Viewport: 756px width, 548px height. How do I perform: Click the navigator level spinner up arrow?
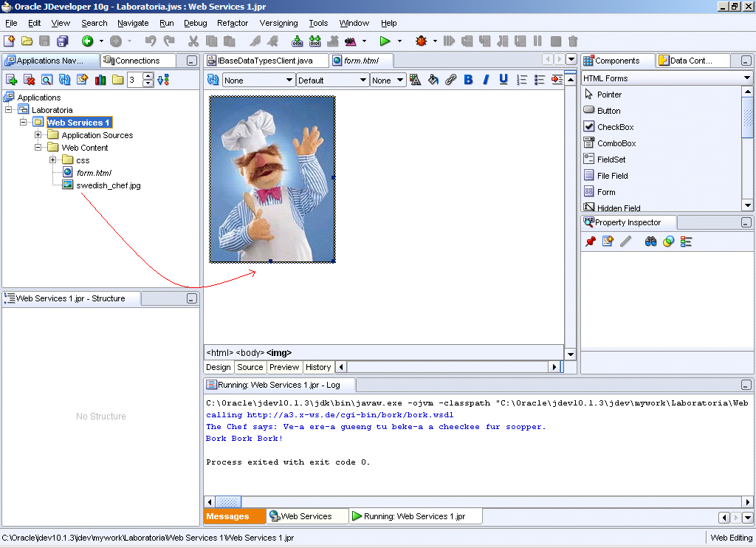point(148,76)
